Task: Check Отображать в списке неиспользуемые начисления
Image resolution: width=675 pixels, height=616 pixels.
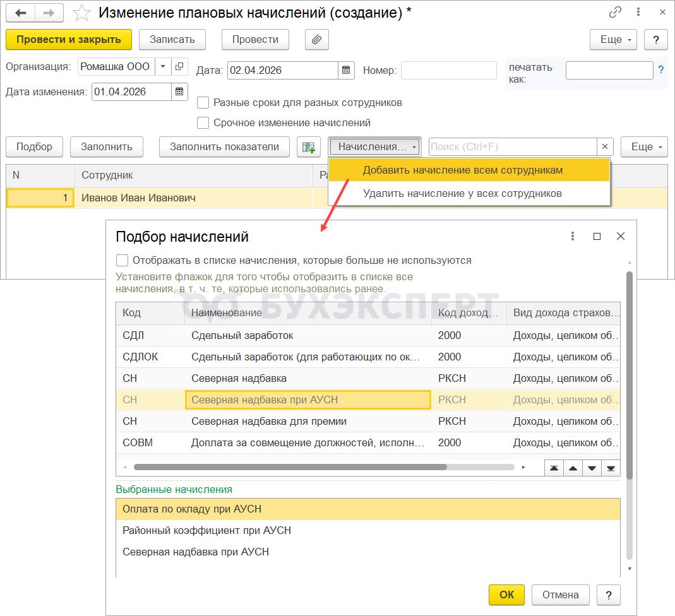Action: 122,260
